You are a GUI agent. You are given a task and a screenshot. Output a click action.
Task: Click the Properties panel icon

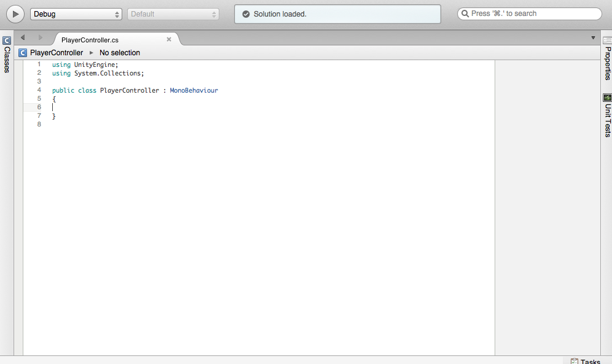607,40
